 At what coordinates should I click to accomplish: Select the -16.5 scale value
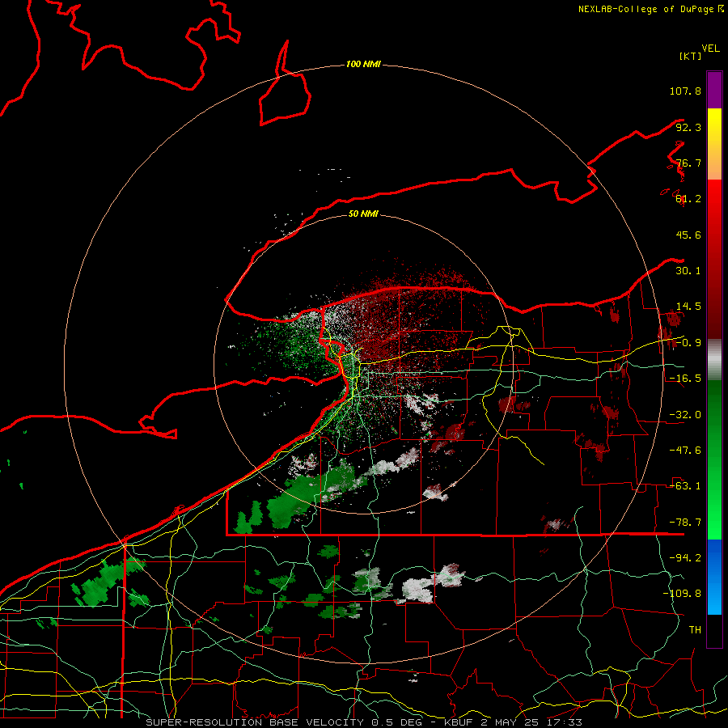tap(685, 379)
